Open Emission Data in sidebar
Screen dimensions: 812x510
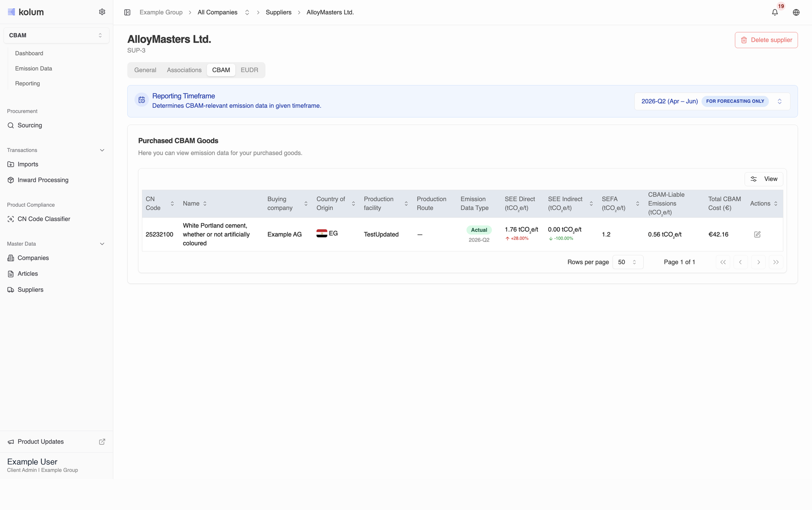33,69
